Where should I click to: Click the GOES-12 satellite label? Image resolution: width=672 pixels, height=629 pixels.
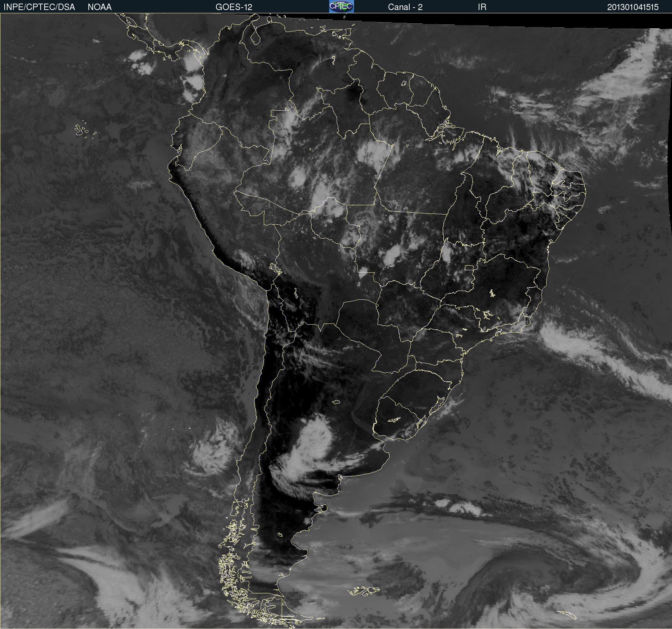pos(234,7)
